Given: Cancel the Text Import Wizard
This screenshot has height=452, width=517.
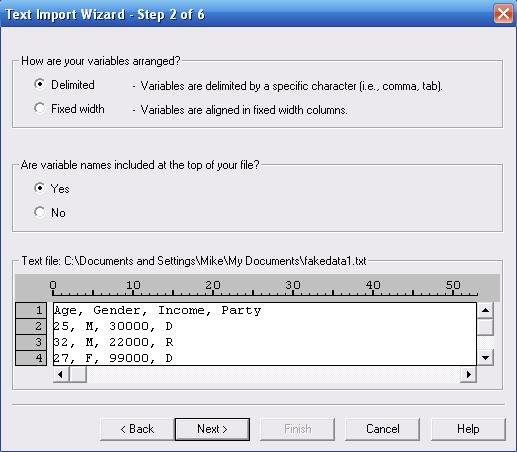Looking at the screenshot, I should point(382,429).
